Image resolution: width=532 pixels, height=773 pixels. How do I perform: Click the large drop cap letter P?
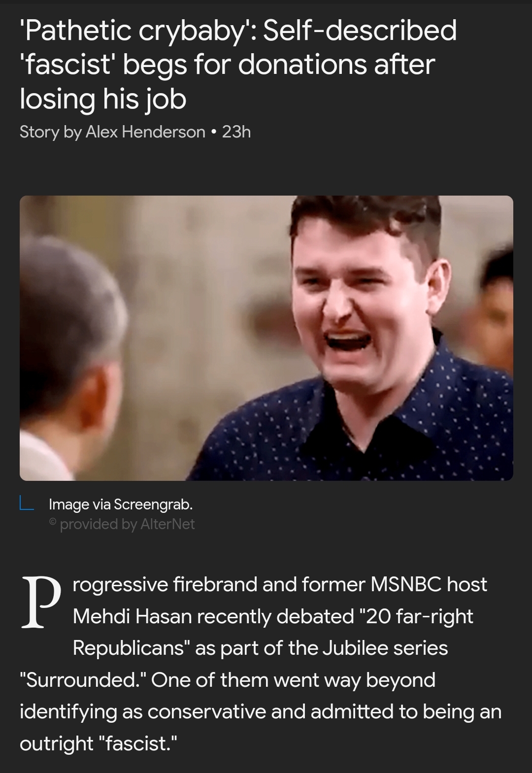point(40,603)
